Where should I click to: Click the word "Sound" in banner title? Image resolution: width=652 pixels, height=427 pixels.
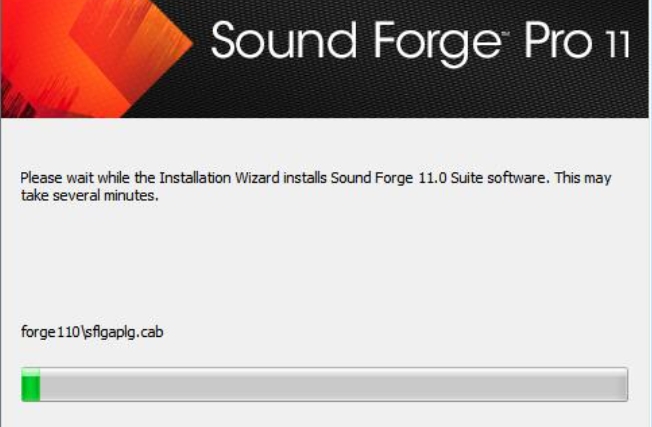[x=284, y=40]
